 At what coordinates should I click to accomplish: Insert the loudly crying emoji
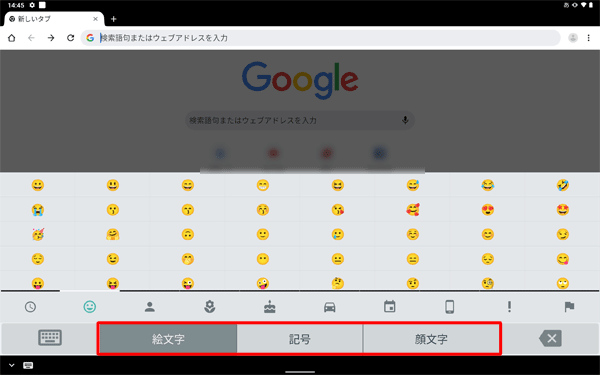pyautogui.click(x=38, y=210)
